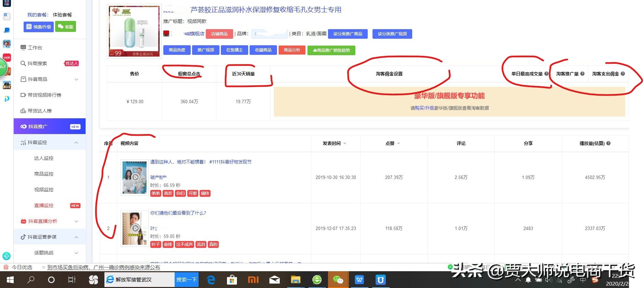644x288 pixels.
Task: Play the first video thumbnail
Action: (135, 177)
